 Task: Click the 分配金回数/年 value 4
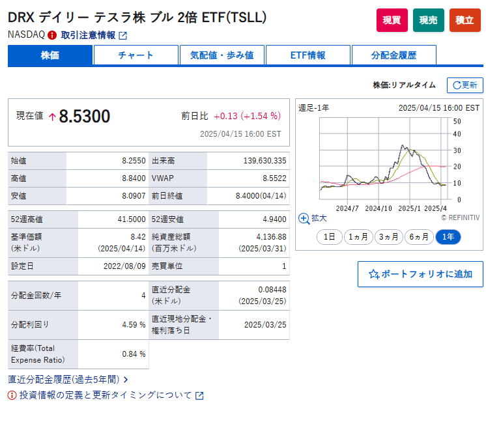click(143, 296)
